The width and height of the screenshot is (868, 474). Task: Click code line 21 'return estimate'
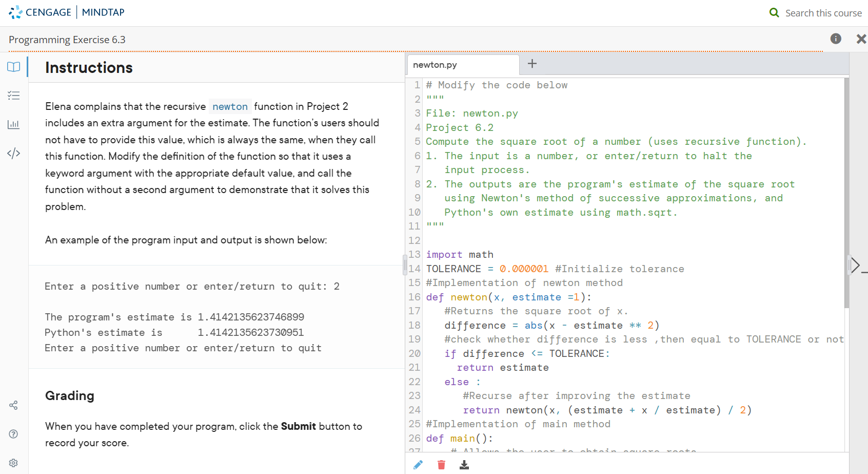coord(503,367)
